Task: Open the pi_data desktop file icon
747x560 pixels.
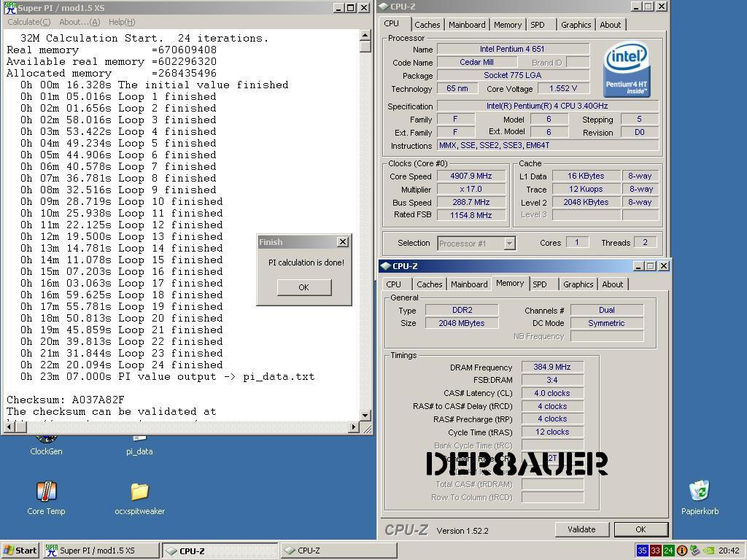Action: pos(139,446)
